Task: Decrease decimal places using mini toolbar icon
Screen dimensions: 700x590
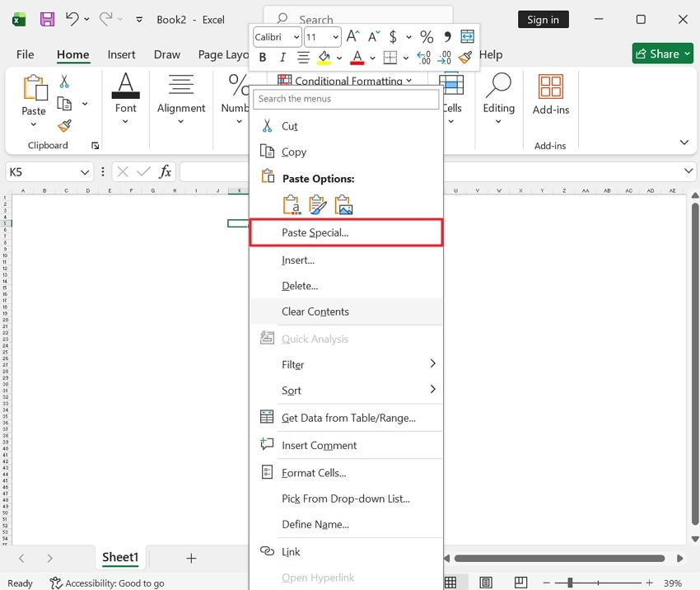Action: coord(444,57)
